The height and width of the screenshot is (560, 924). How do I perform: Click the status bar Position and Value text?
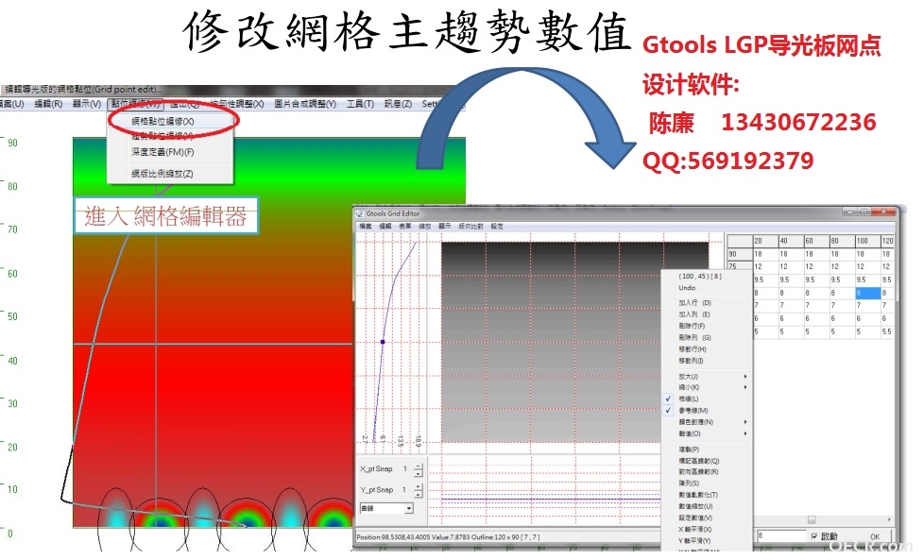[448, 537]
